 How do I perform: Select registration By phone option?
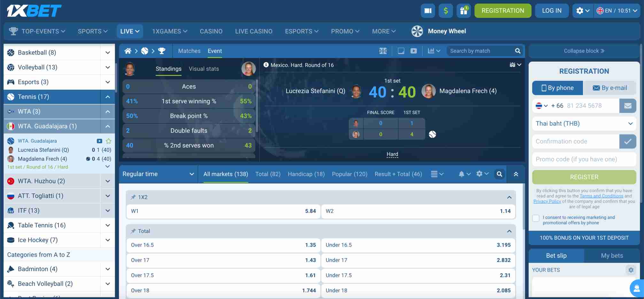[557, 88]
